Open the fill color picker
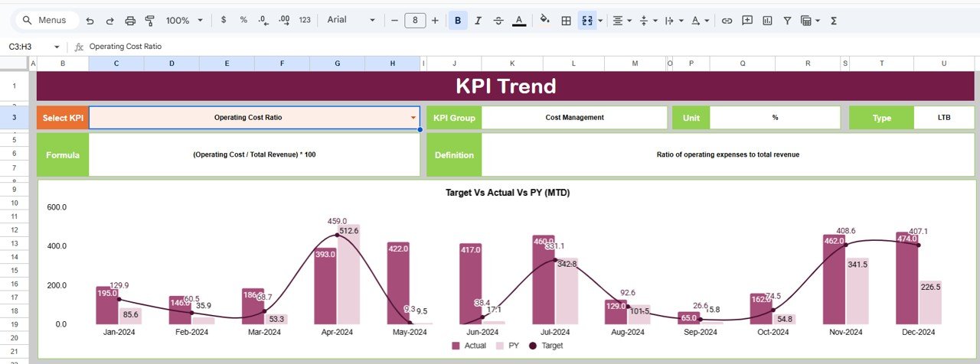Screen dimensions: 980x364 click(x=544, y=21)
